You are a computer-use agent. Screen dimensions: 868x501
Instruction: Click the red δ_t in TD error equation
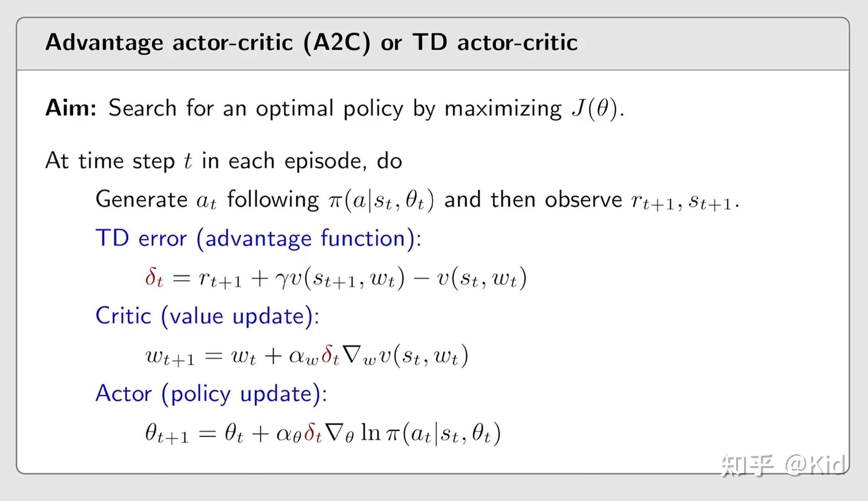click(154, 277)
